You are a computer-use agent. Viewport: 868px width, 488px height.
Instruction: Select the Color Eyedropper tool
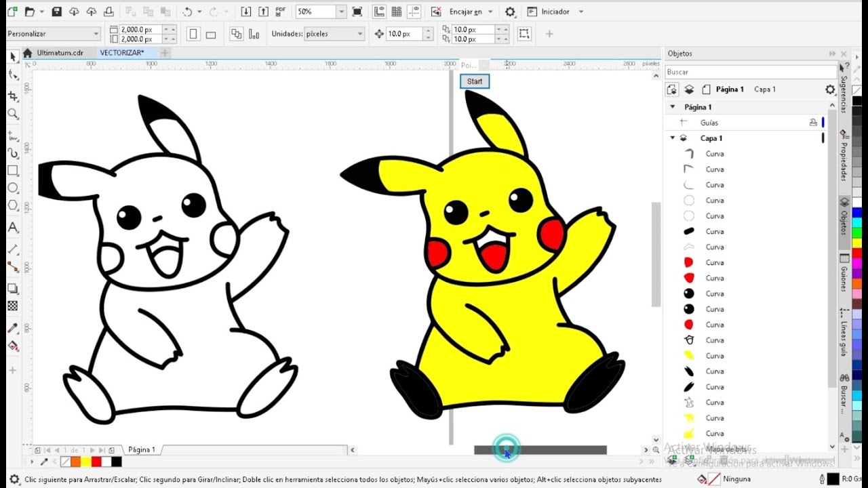(13, 328)
